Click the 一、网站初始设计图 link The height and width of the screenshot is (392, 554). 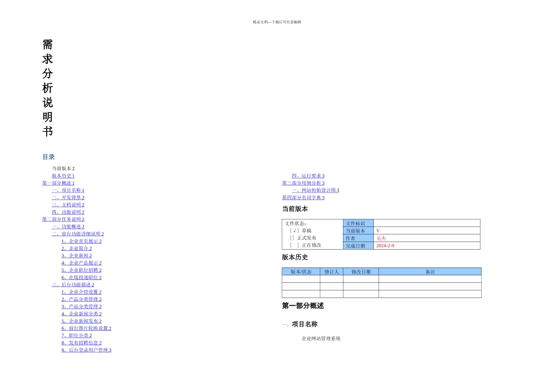tap(315, 190)
